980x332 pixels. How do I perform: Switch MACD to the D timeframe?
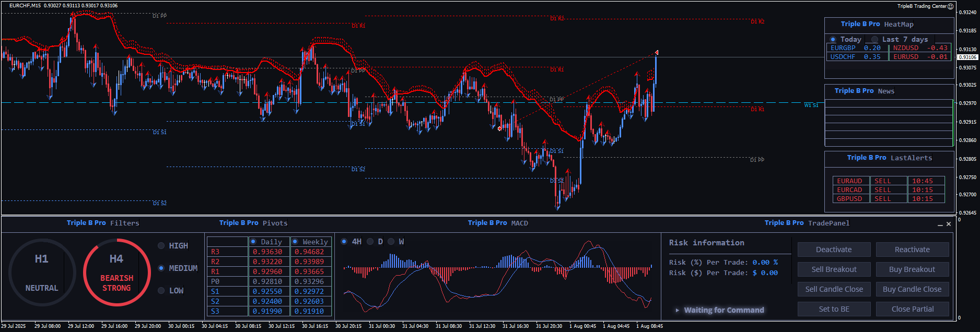coord(370,242)
